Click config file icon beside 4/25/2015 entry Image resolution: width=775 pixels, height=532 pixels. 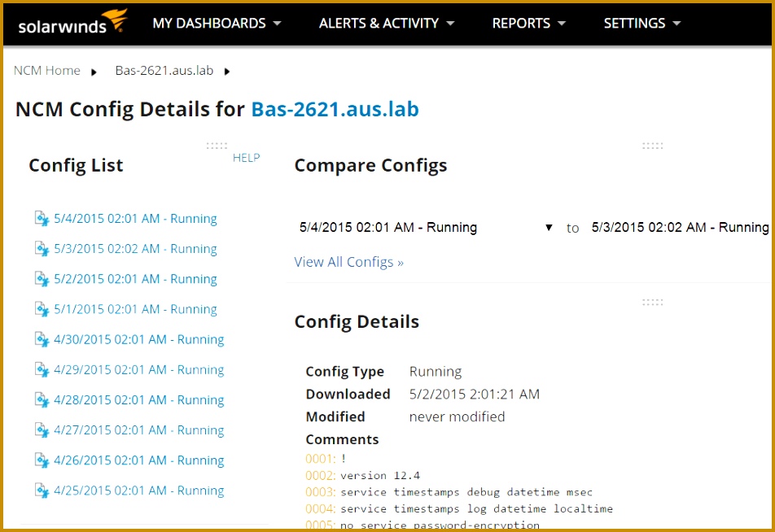[x=42, y=490]
